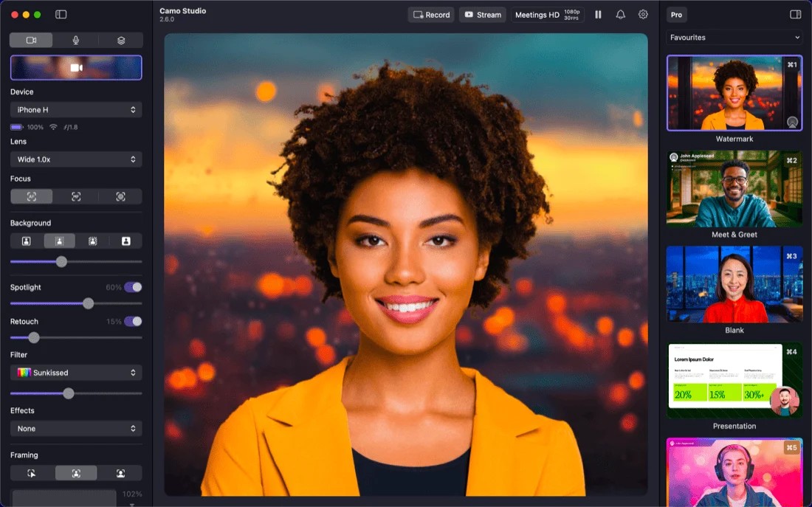Select the pointer framing mode icon

(31, 473)
